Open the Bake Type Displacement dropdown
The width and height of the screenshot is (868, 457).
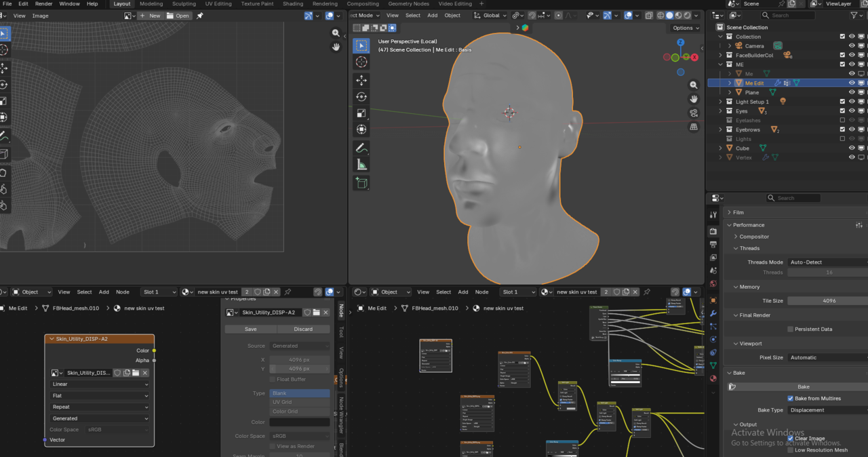coord(828,410)
